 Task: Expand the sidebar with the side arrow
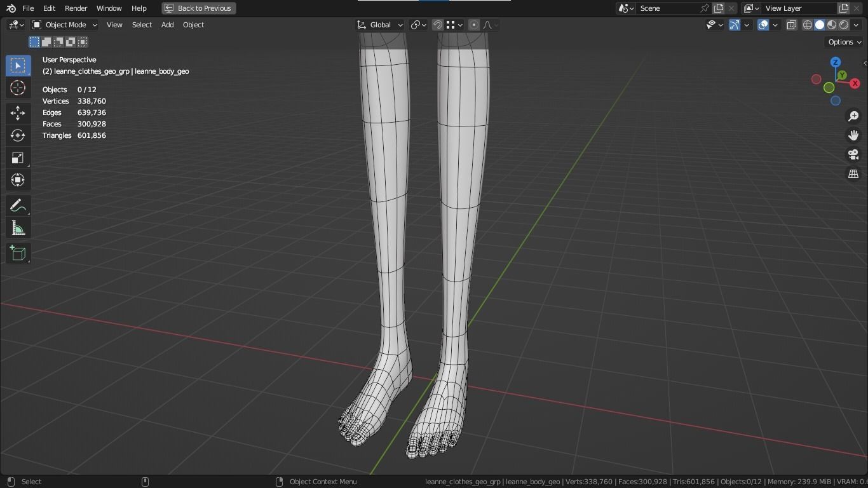[865, 63]
